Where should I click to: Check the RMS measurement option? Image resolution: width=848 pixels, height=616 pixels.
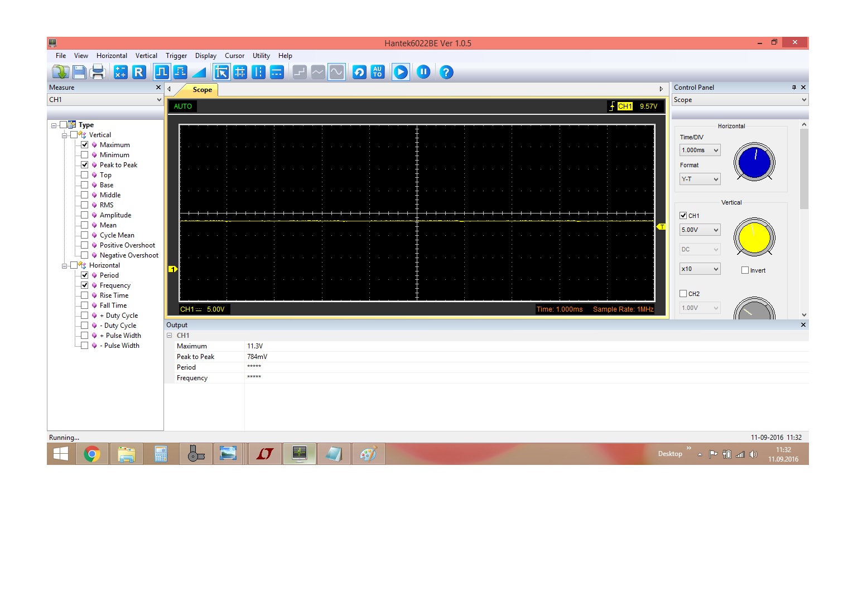(x=85, y=205)
